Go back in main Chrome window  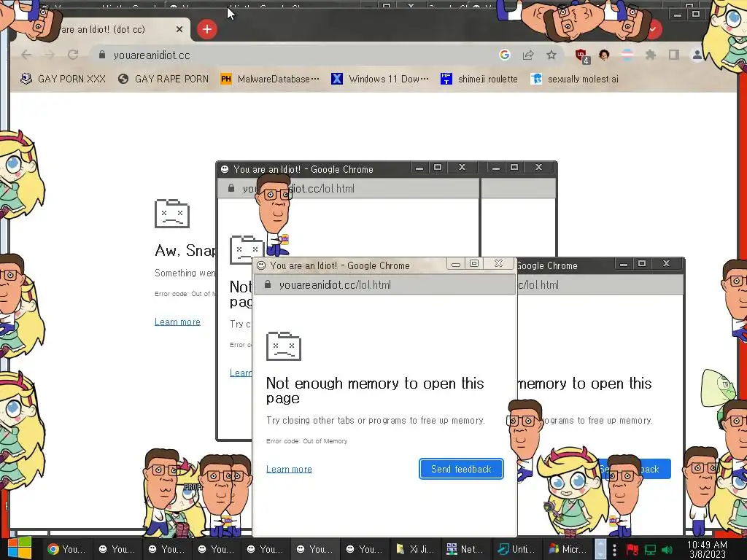point(27,55)
